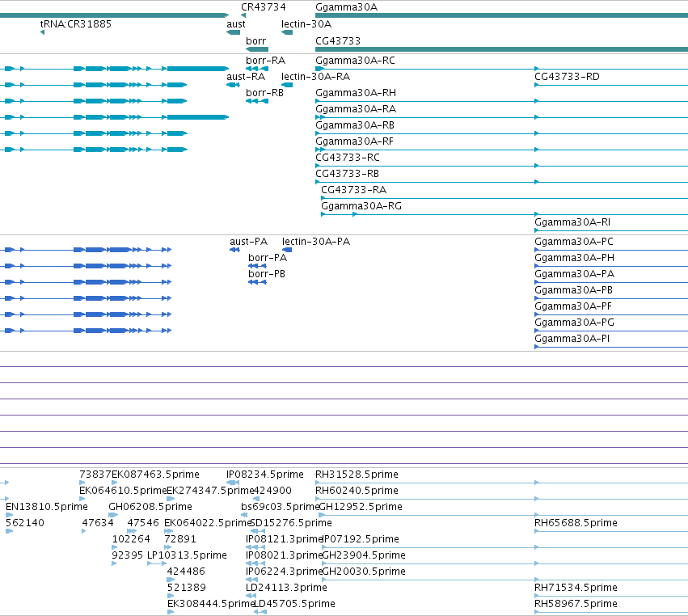This screenshot has width=688, height=616.
Task: Click the GH23904.5prime EST label
Action: pyautogui.click(x=364, y=555)
